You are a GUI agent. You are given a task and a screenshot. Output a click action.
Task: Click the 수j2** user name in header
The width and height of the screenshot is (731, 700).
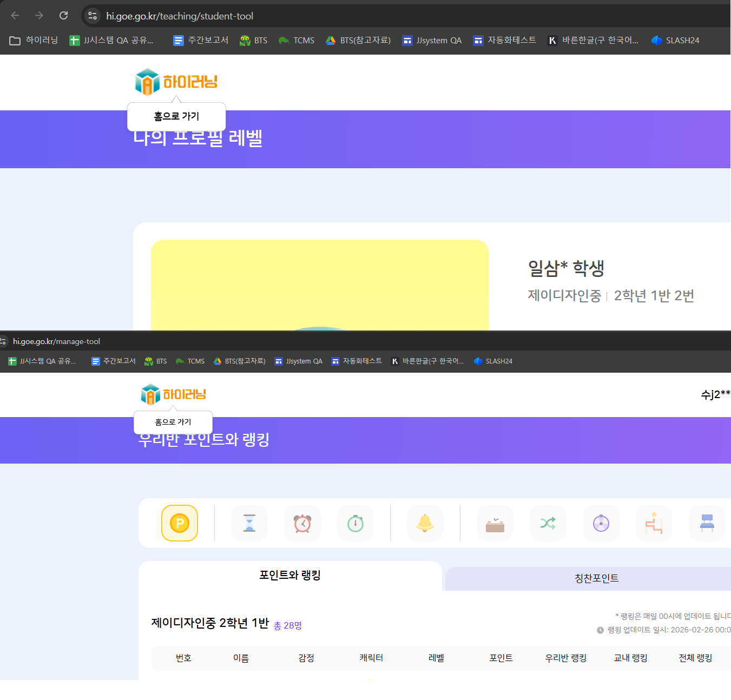coord(715,394)
